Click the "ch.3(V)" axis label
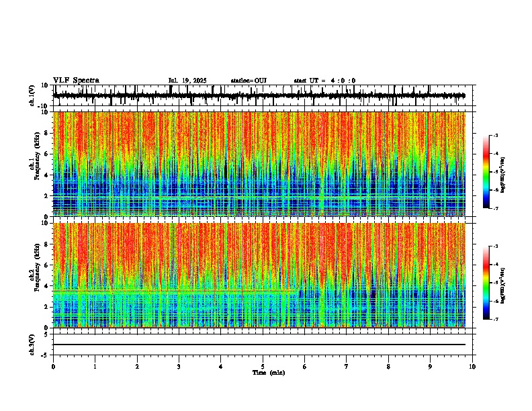Viewport: 532px width, 411px height. coord(32,345)
